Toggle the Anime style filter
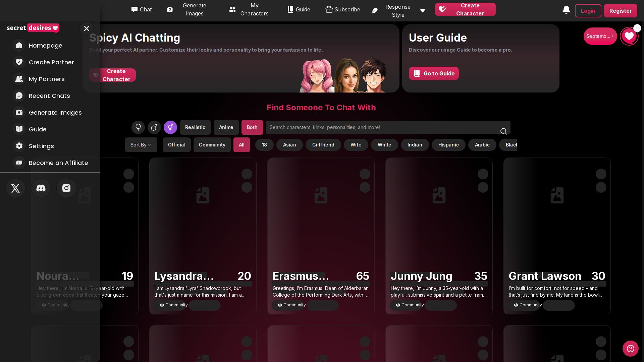This screenshot has height=362, width=644. (x=226, y=127)
